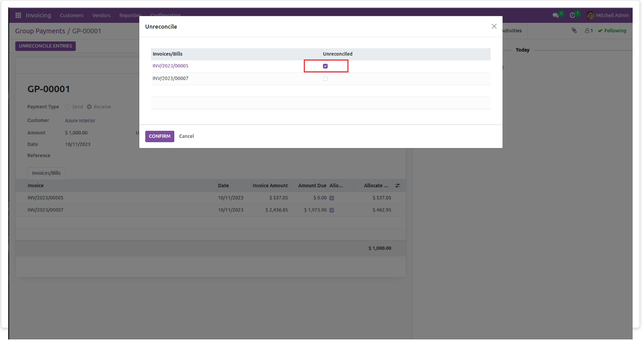This screenshot has width=644, height=349.
Task: Confirm the unreconcile action
Action: [x=160, y=136]
